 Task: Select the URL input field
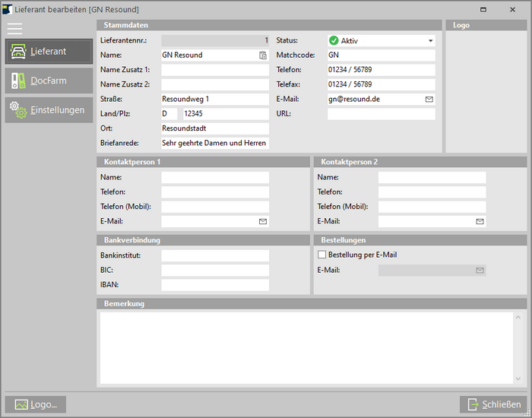pyautogui.click(x=381, y=114)
